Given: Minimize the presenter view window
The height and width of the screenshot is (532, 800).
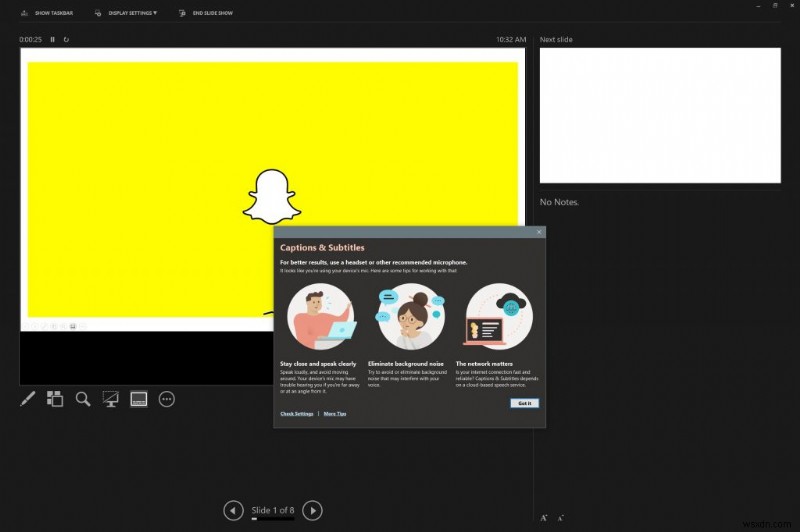Looking at the screenshot, I should click(758, 6).
